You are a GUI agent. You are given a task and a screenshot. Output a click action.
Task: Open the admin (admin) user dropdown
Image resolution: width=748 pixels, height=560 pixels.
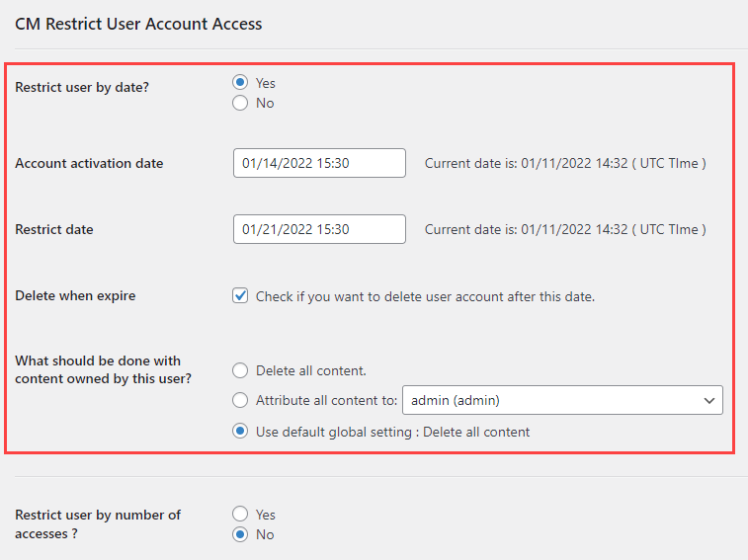(562, 400)
